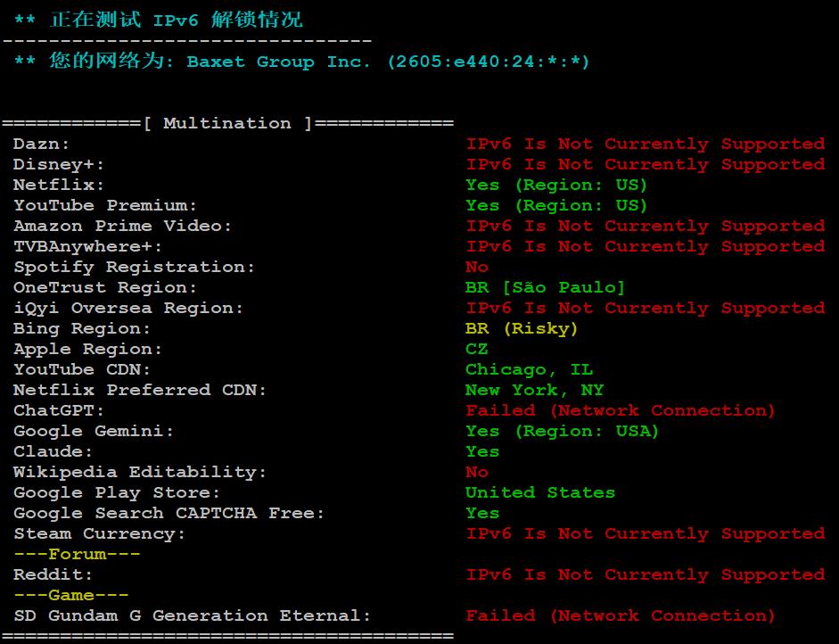Click 'Amazon Prime Video:' label

tap(122, 226)
